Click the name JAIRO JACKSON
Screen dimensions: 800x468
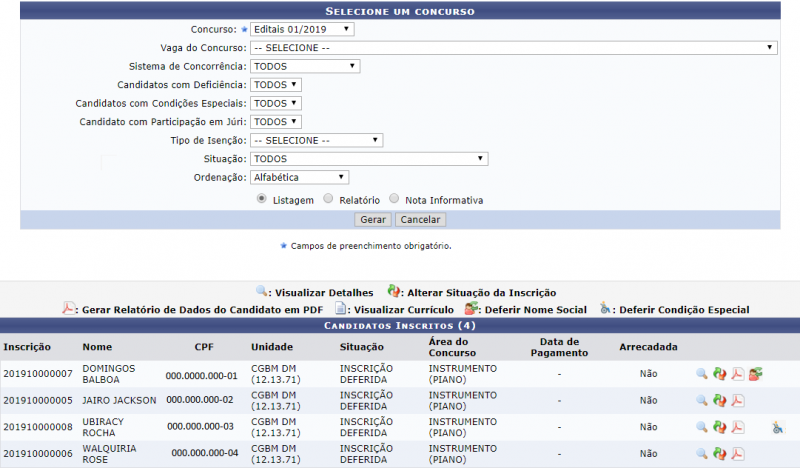point(119,401)
